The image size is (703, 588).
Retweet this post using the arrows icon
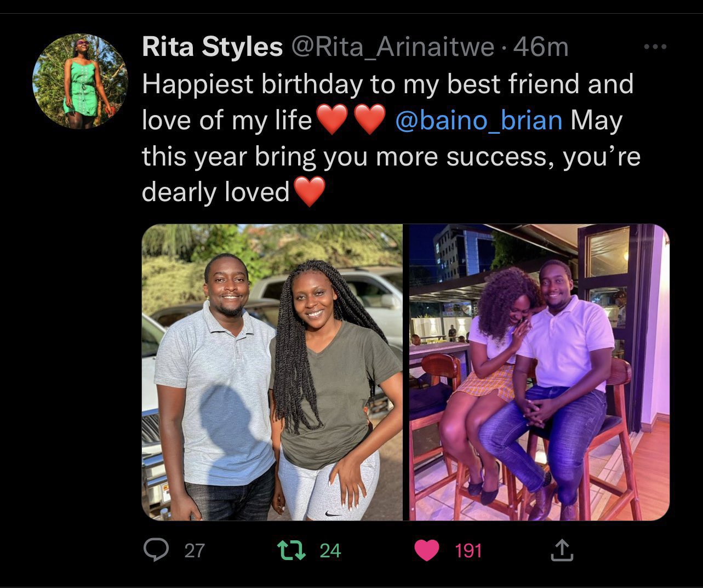pyautogui.click(x=290, y=550)
